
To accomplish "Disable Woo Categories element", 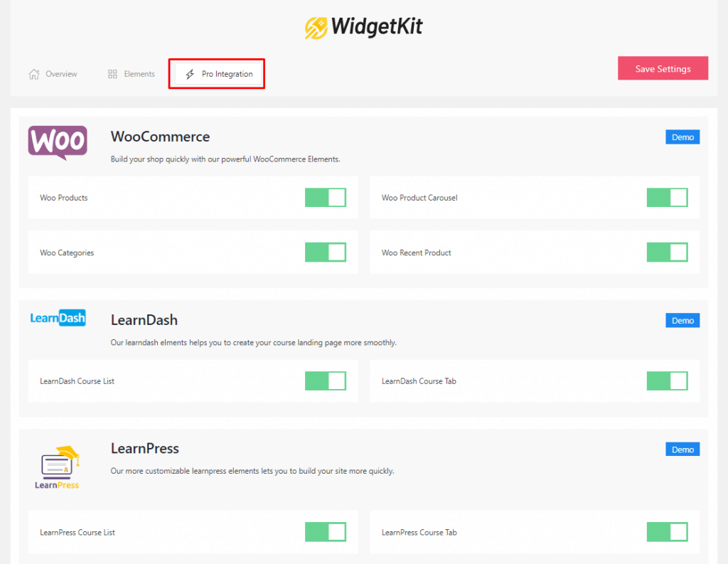I will tap(326, 252).
